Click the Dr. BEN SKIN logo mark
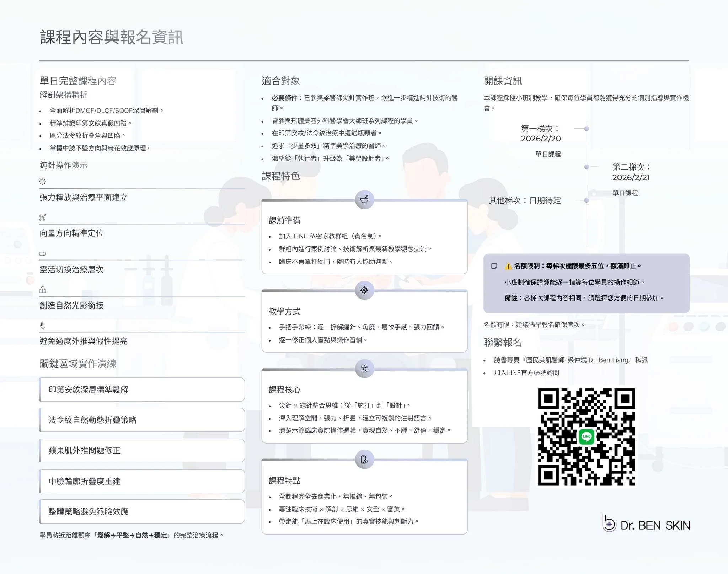This screenshot has height=574, width=728. [609, 523]
